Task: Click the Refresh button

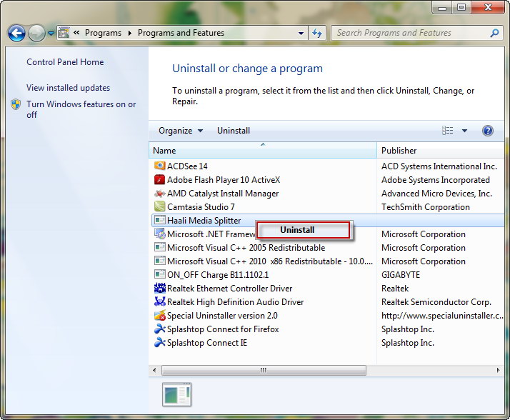Action: [317, 33]
